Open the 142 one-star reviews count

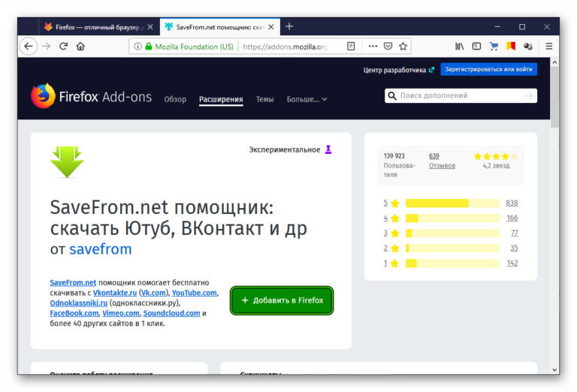coord(512,264)
